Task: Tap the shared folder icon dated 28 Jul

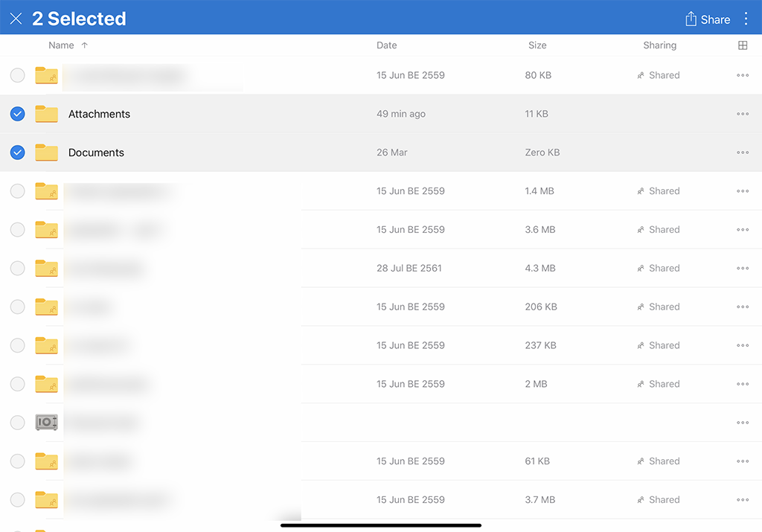Action: click(x=46, y=268)
